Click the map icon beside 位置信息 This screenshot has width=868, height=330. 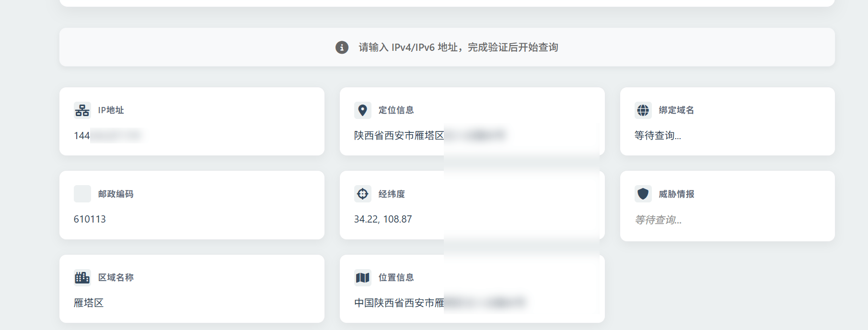coord(363,277)
